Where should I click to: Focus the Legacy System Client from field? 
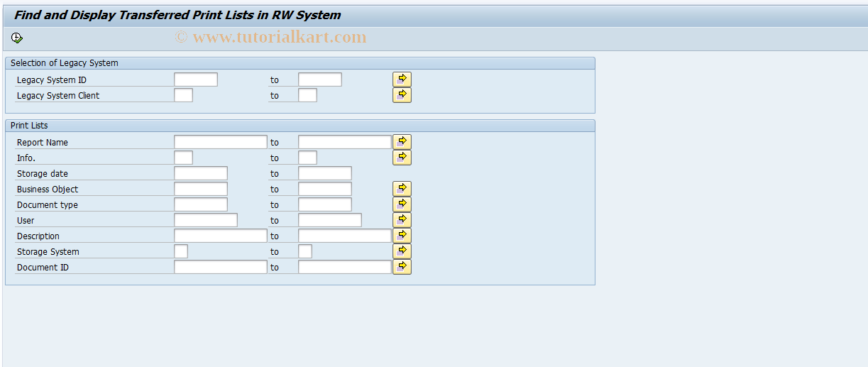pos(183,95)
